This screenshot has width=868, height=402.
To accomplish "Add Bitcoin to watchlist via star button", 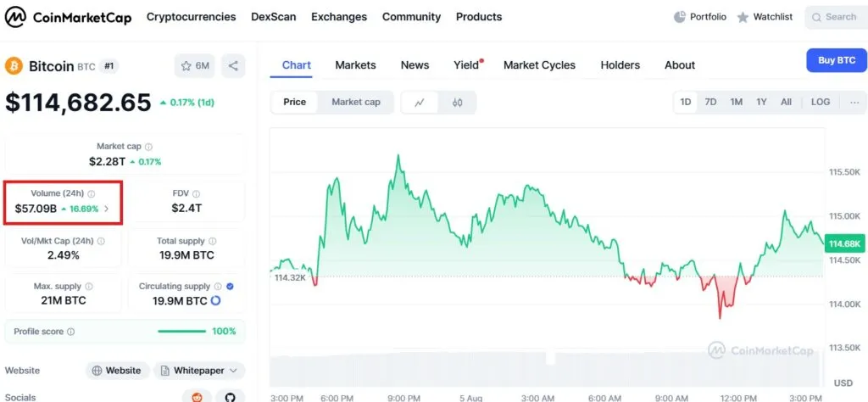I will click(x=194, y=65).
